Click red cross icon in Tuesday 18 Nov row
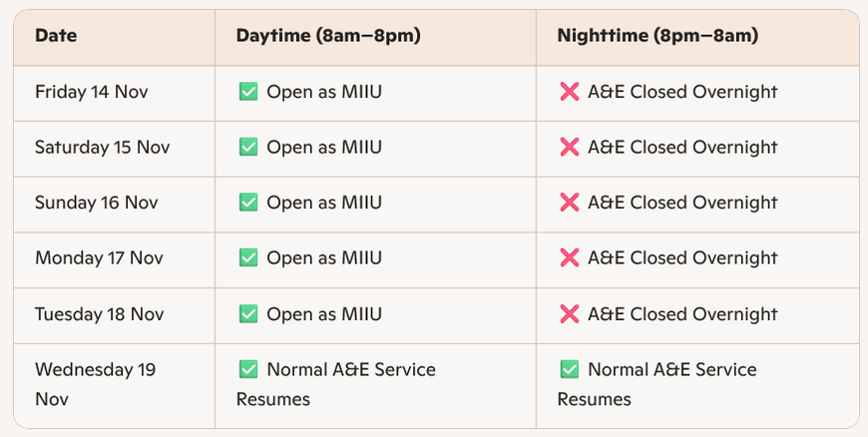The image size is (868, 437). coord(570,314)
